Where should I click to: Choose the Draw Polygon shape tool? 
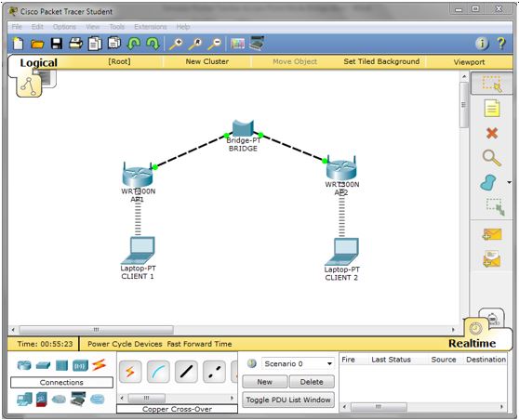tap(488, 182)
